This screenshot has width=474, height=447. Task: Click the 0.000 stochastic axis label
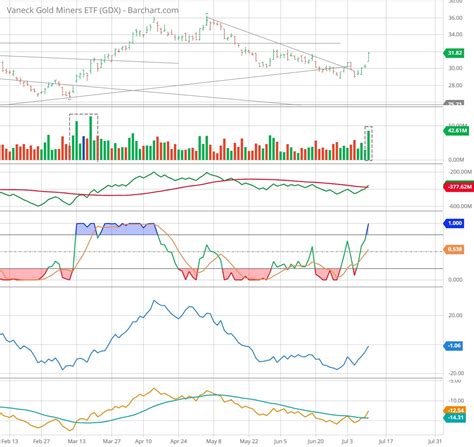click(x=455, y=280)
